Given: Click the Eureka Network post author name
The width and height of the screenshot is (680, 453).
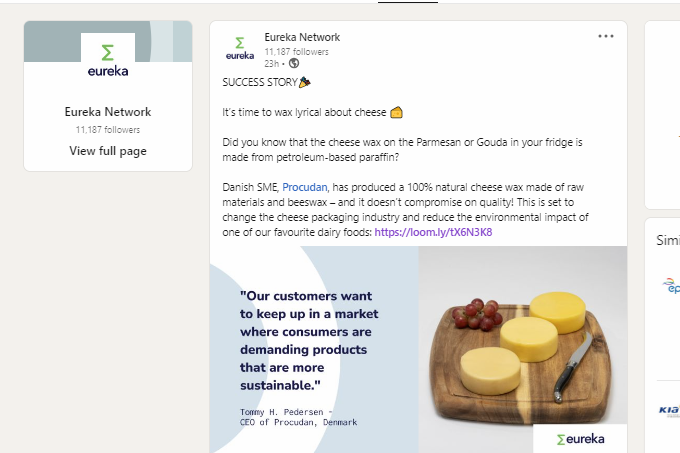Looking at the screenshot, I should click(302, 37).
